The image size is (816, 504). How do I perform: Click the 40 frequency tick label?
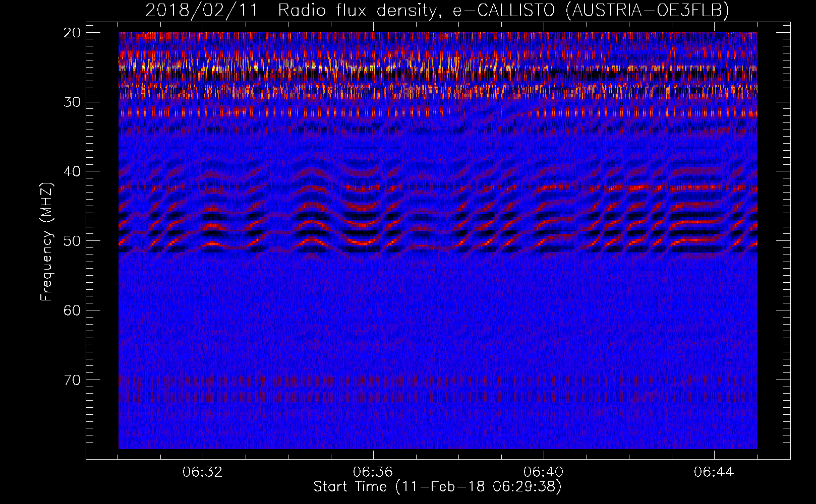(x=73, y=171)
